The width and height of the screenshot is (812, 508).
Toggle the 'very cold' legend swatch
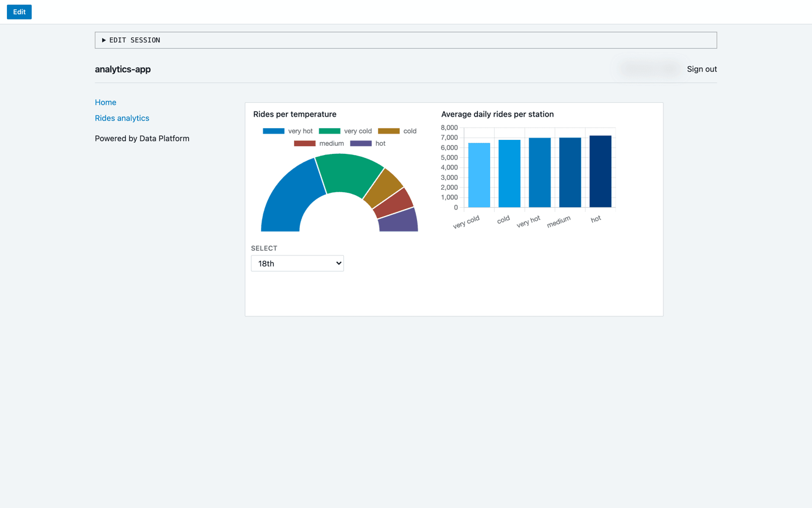coord(329,131)
